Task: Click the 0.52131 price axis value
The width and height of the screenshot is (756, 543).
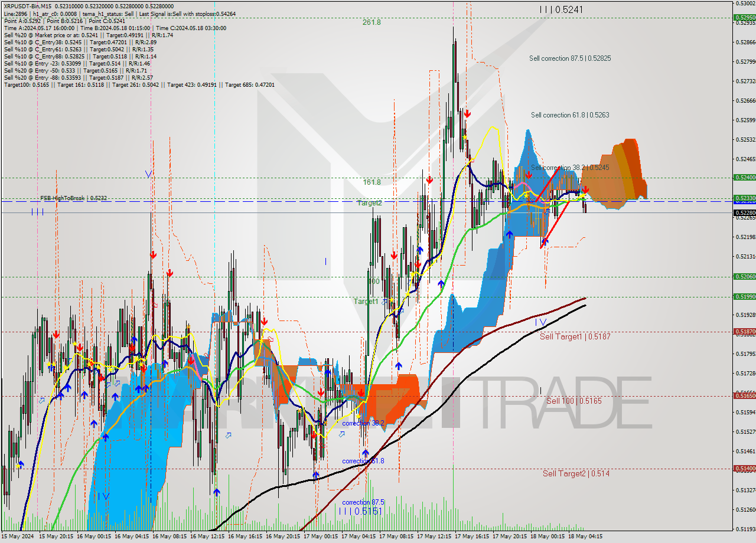Action: (745, 256)
